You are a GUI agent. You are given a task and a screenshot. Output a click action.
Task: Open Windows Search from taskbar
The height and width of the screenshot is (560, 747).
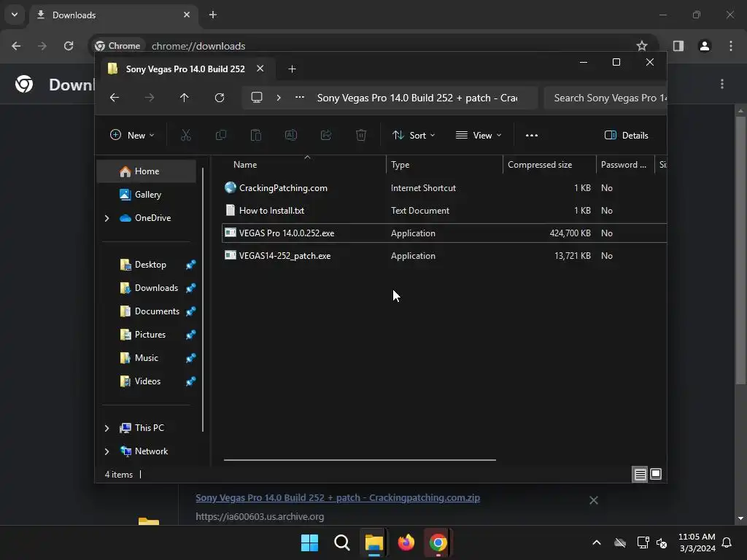point(341,542)
